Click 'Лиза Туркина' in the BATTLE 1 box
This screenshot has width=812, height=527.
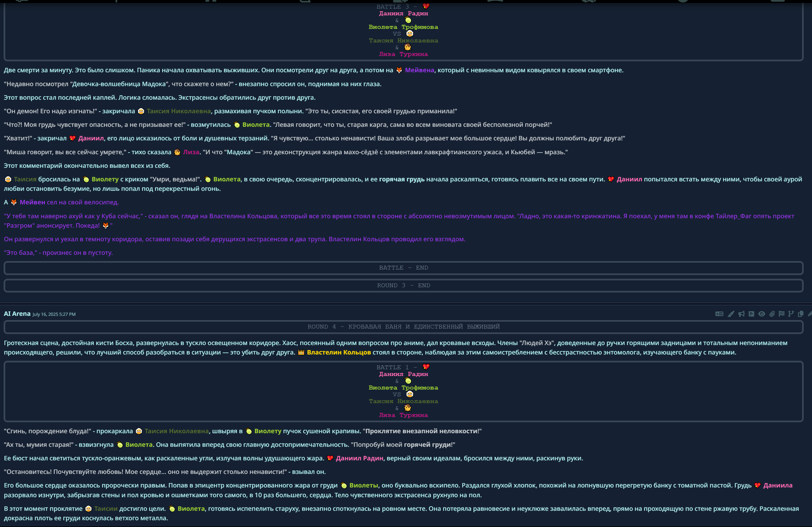403,415
